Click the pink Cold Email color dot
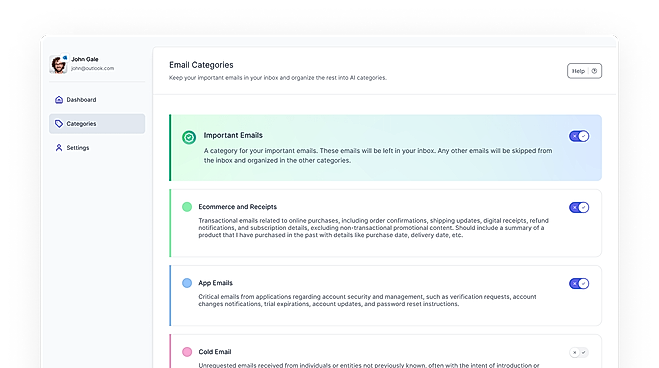This screenshot has height=368, width=659. click(187, 352)
